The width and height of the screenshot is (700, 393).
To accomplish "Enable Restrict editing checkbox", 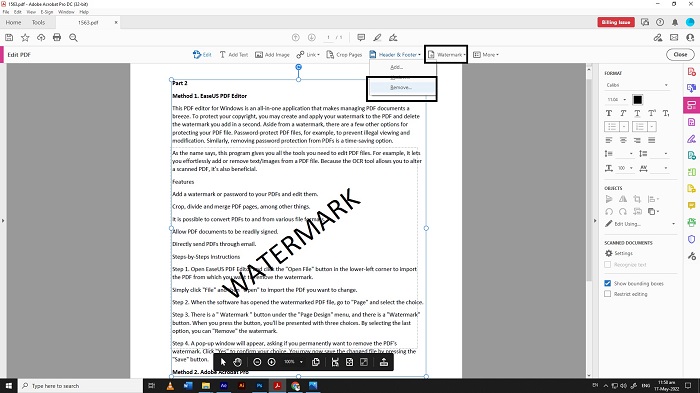I will 608,294.
